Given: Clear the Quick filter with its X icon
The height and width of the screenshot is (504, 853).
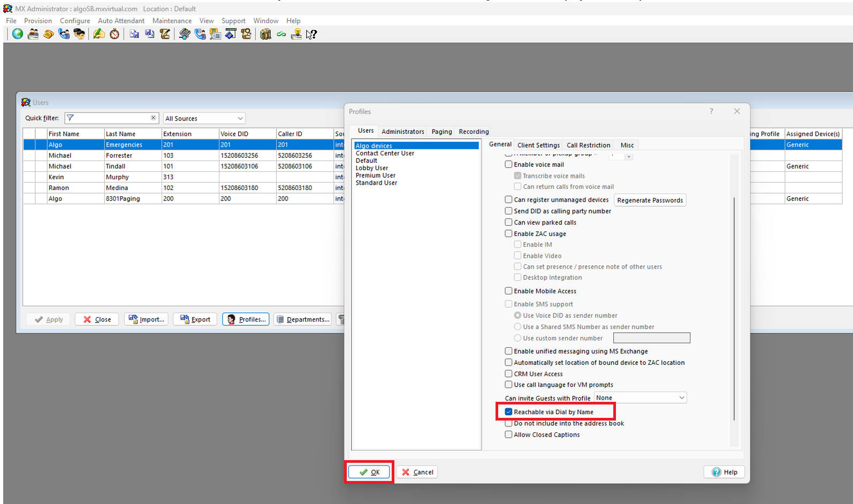Looking at the screenshot, I should pos(154,118).
